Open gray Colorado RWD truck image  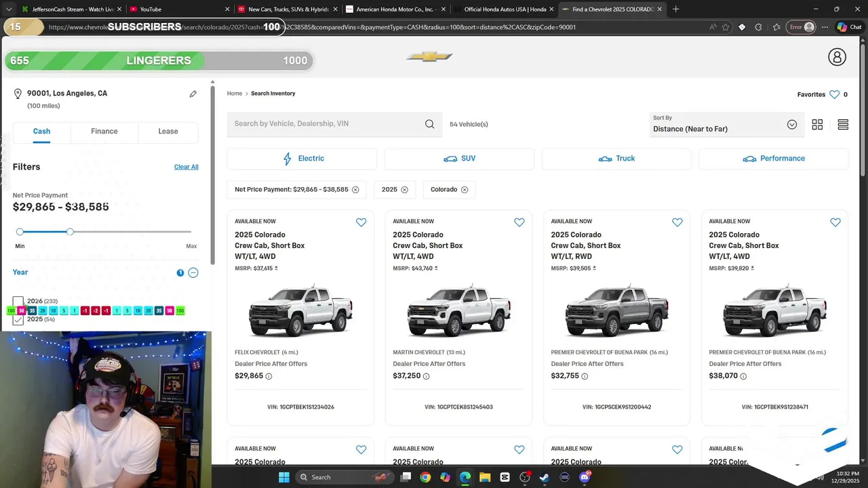pos(616,311)
